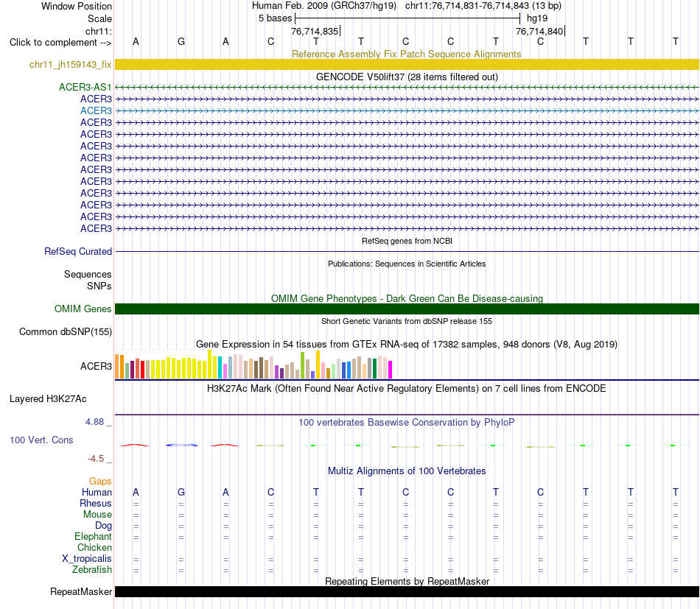Select the yellow fix patch alignment bar
Viewport: 700px width, 609px height.
pos(407,64)
